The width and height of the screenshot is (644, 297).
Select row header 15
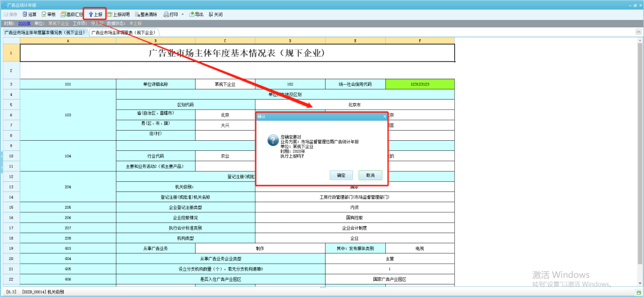pyautogui.click(x=11, y=207)
